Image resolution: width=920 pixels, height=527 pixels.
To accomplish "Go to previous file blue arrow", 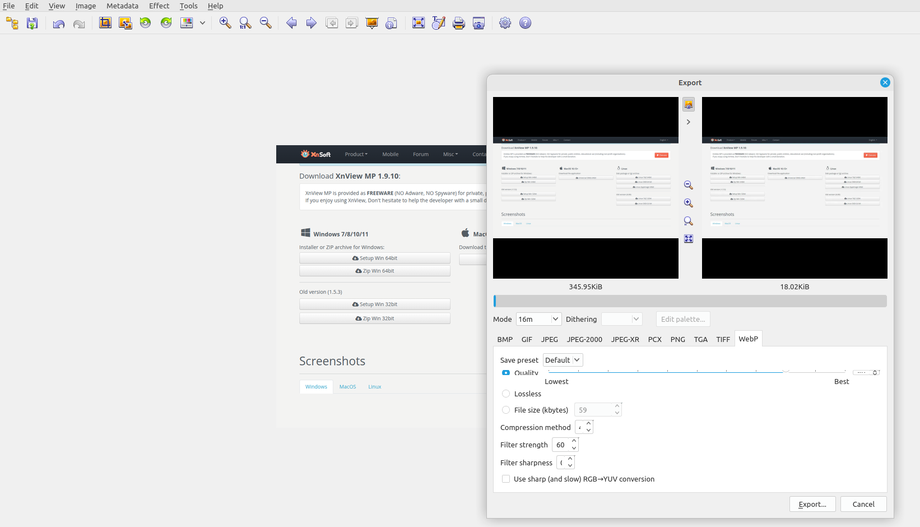I will click(x=292, y=23).
